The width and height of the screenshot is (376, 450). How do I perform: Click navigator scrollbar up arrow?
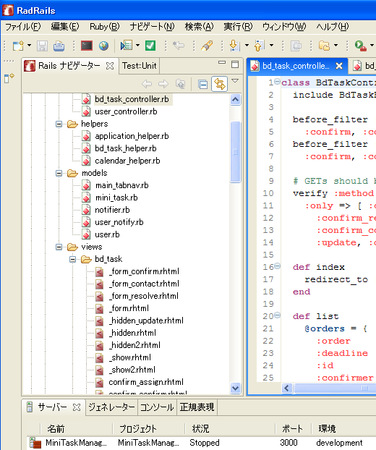tap(235, 100)
